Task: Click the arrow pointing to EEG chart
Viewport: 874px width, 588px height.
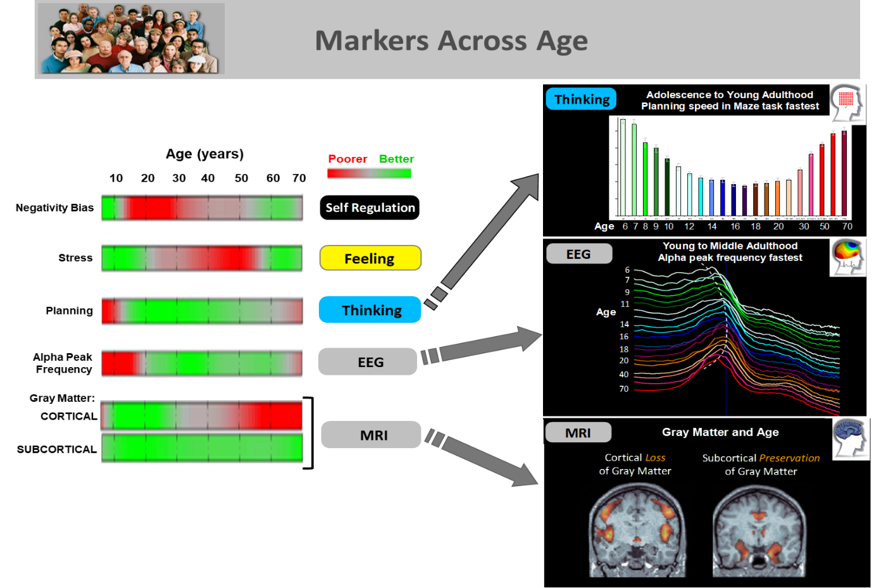Action: pos(484,345)
